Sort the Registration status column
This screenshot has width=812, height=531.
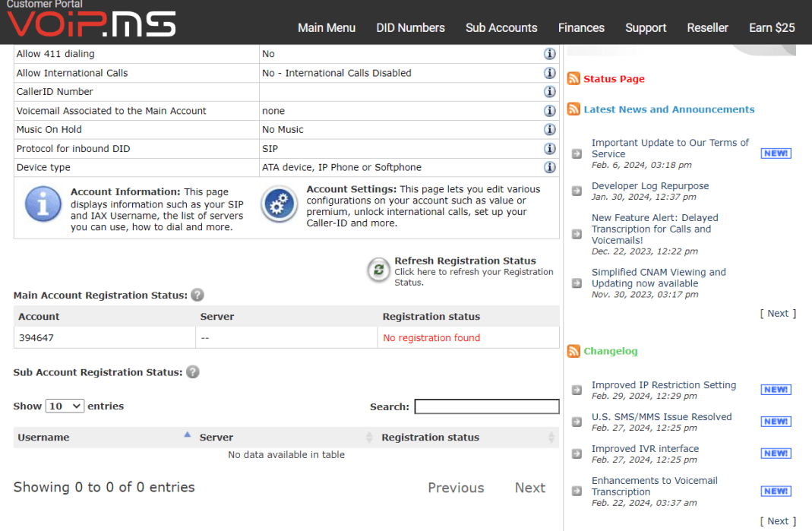tap(548, 438)
